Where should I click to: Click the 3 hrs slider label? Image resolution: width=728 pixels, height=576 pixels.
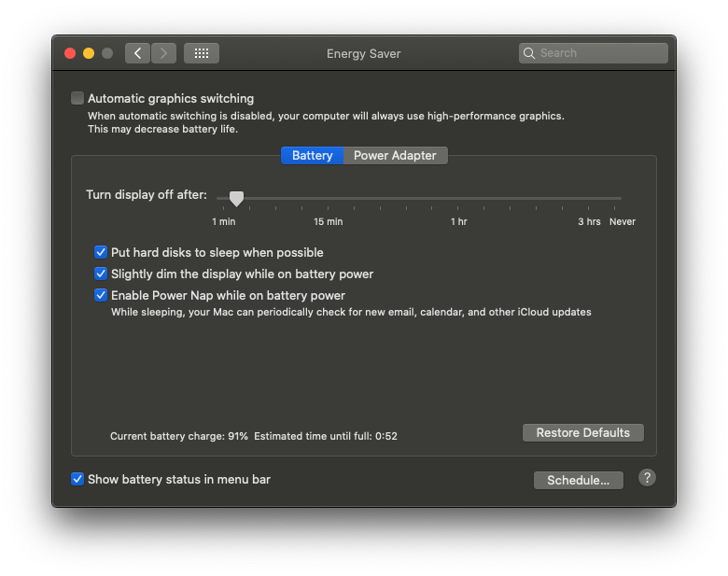(589, 222)
